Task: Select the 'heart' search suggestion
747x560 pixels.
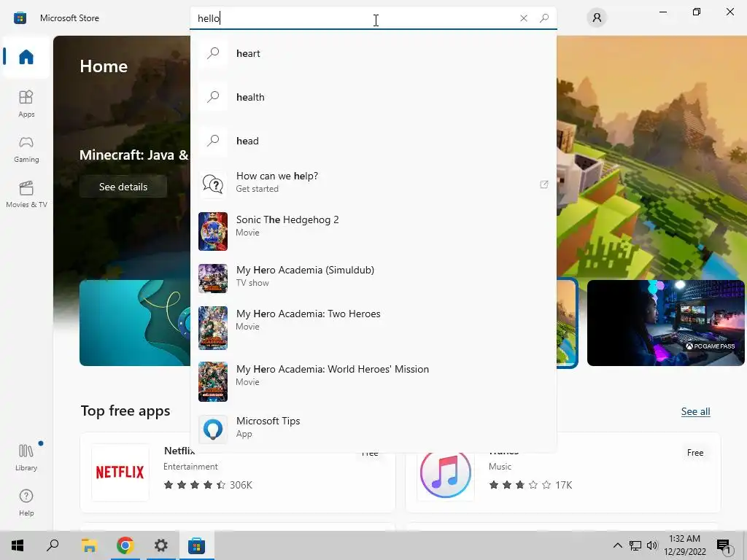Action: tap(373, 52)
